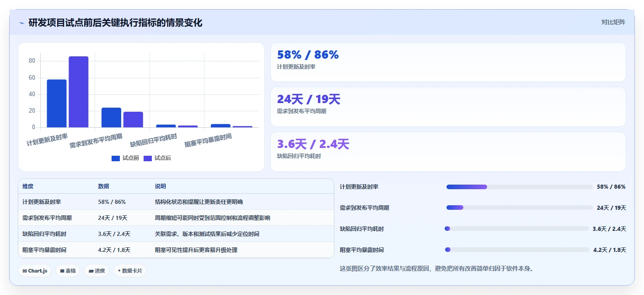Click the icon inside 表格 chip
Screen dimensions: 644x295
pos(62,271)
